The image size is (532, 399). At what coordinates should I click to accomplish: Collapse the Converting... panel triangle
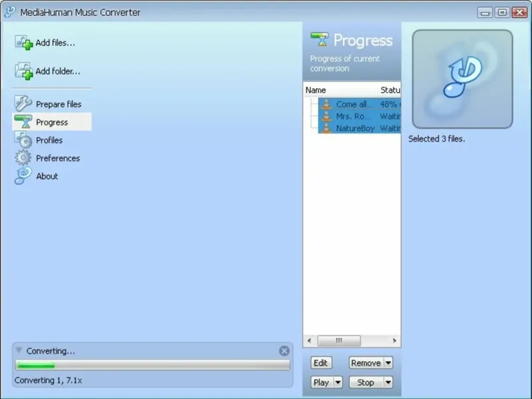(x=19, y=350)
